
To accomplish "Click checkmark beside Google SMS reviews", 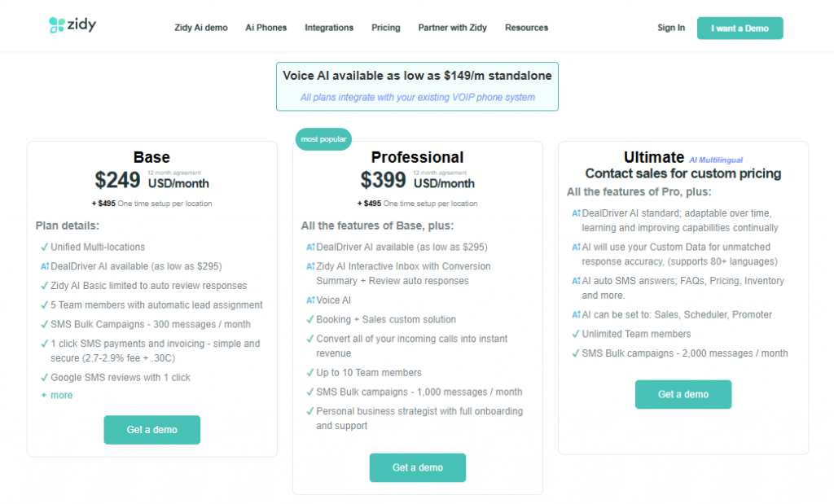I will (x=44, y=378).
